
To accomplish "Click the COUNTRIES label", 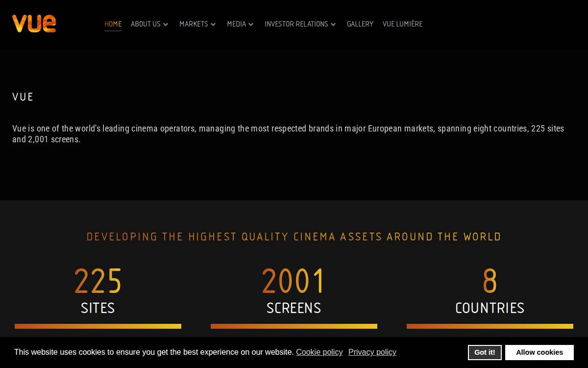I will click(490, 308).
